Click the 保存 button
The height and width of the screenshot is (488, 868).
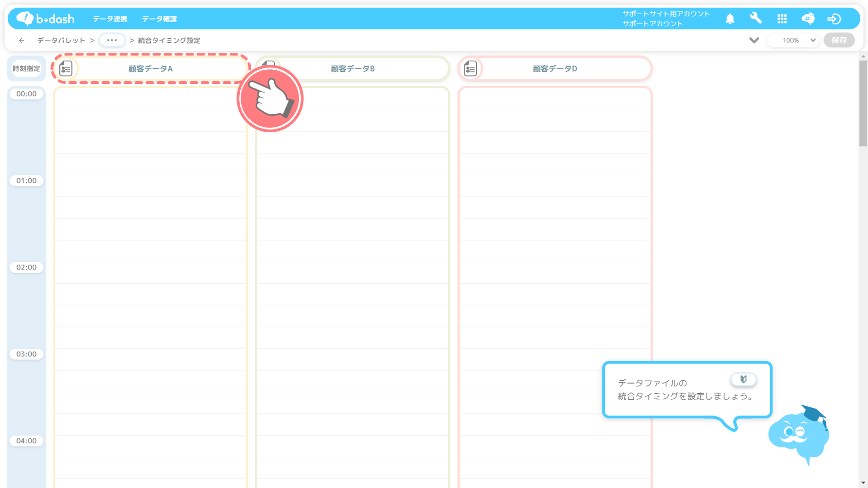pyautogui.click(x=839, y=40)
